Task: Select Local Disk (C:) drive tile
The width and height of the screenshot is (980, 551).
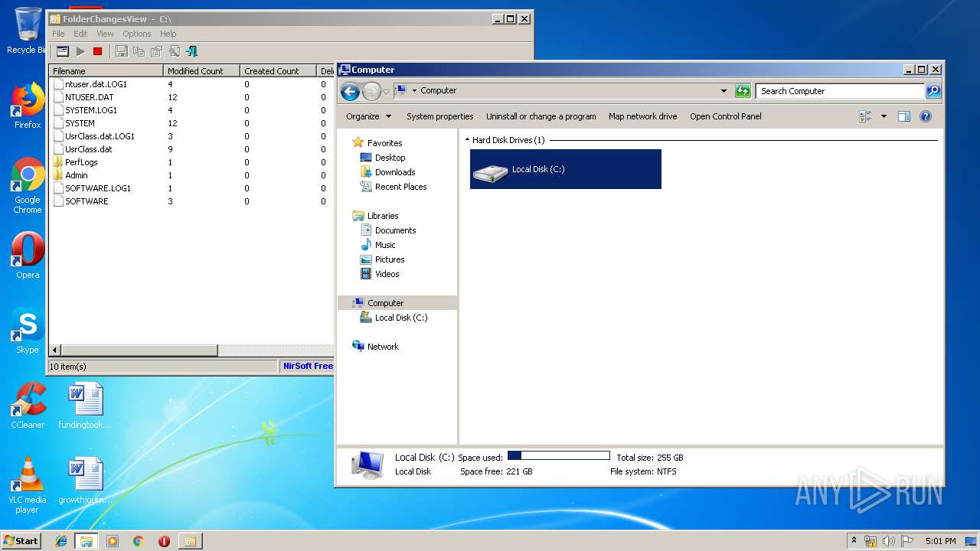Action: 566,169
